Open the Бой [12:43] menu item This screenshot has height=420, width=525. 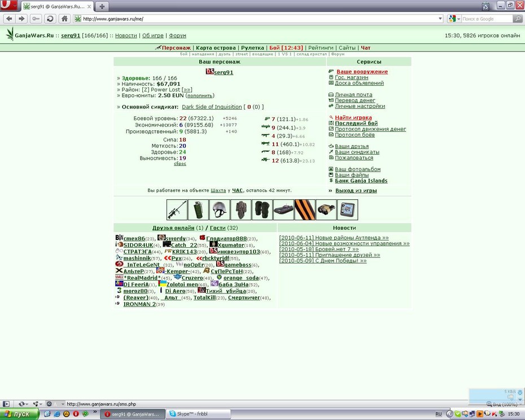click(x=286, y=48)
